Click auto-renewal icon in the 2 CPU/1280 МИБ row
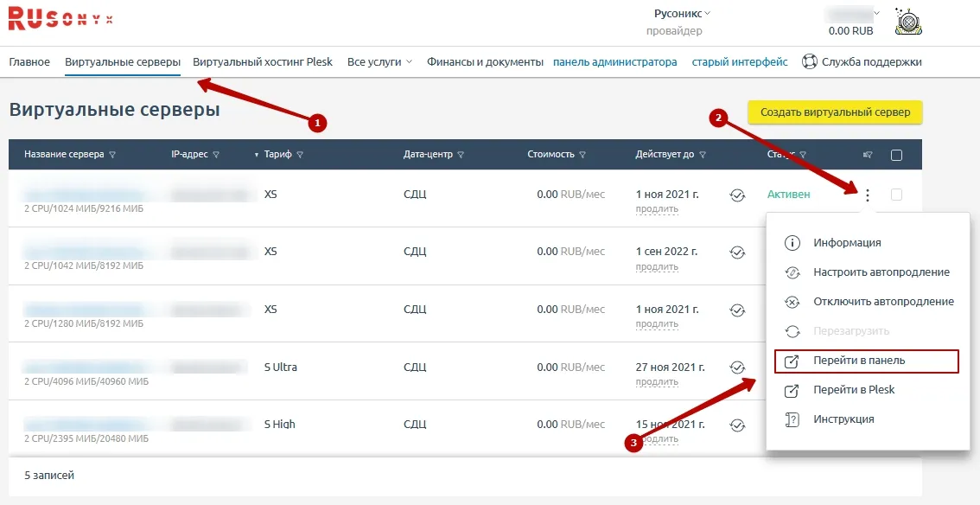 [737, 310]
